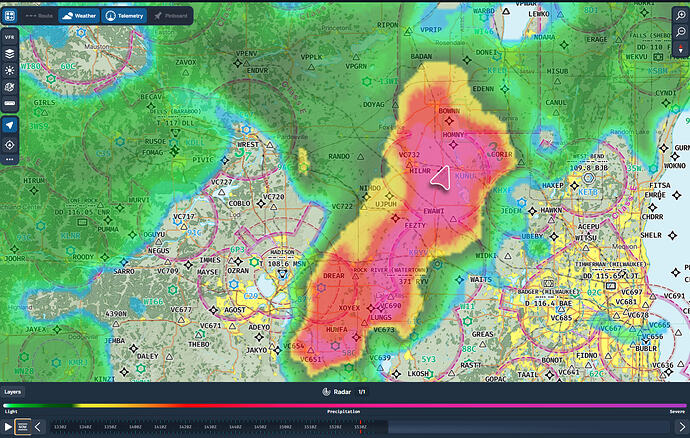Viewport: 690px width, 438px height.
Task: Select the HIRUM waypoint star
Action: pyautogui.click(x=34, y=191)
